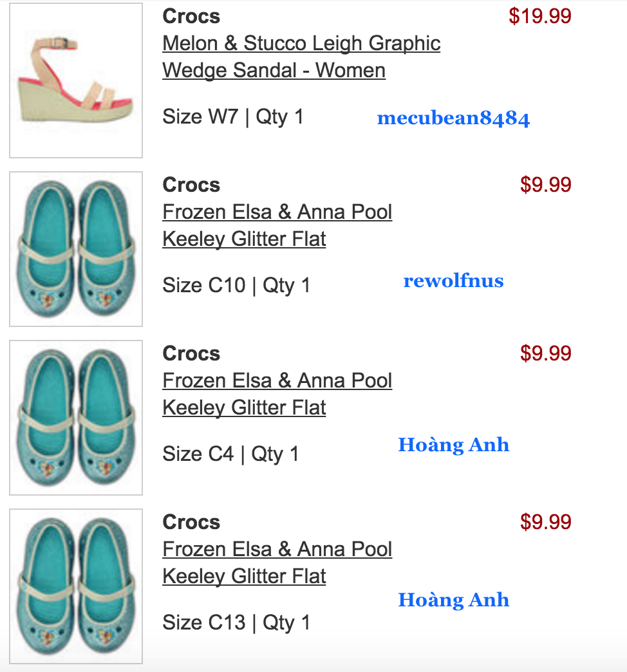
Task: Click the mecubean8484 username label
Action: (453, 118)
